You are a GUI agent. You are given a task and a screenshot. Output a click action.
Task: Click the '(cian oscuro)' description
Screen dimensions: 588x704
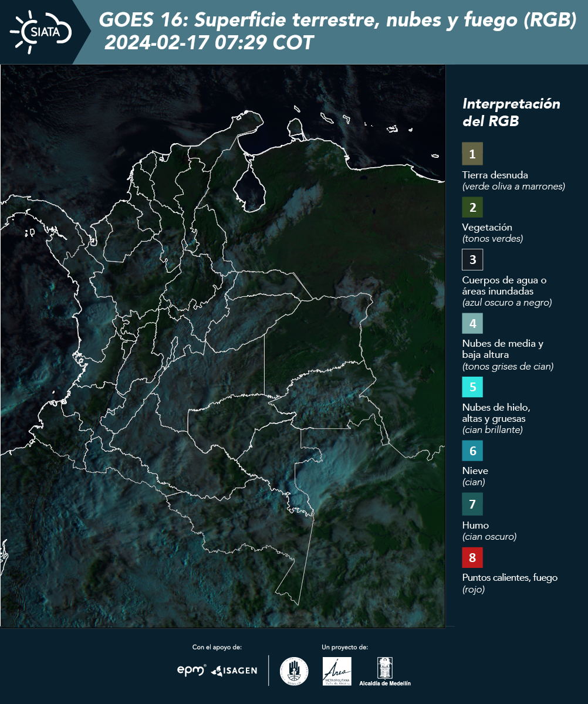pos(489,537)
